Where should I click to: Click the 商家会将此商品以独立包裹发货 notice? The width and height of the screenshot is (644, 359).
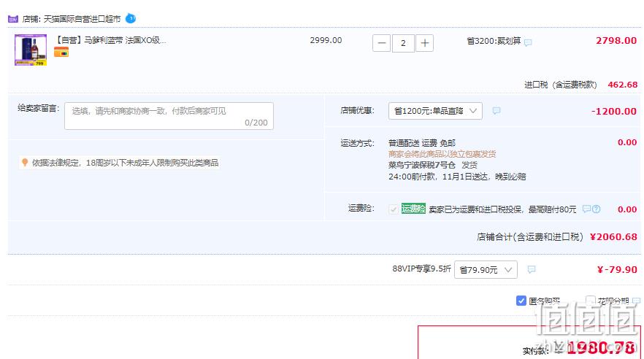pos(442,154)
